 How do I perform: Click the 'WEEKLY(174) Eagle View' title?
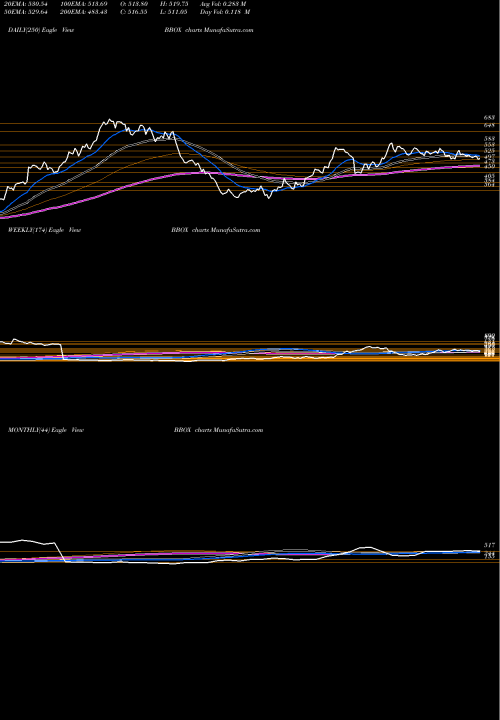pyautogui.click(x=44, y=230)
